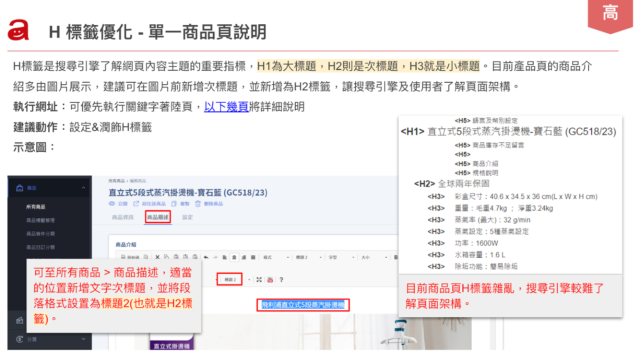Click the cut scissors icon
640x364 pixels.
coord(157,257)
